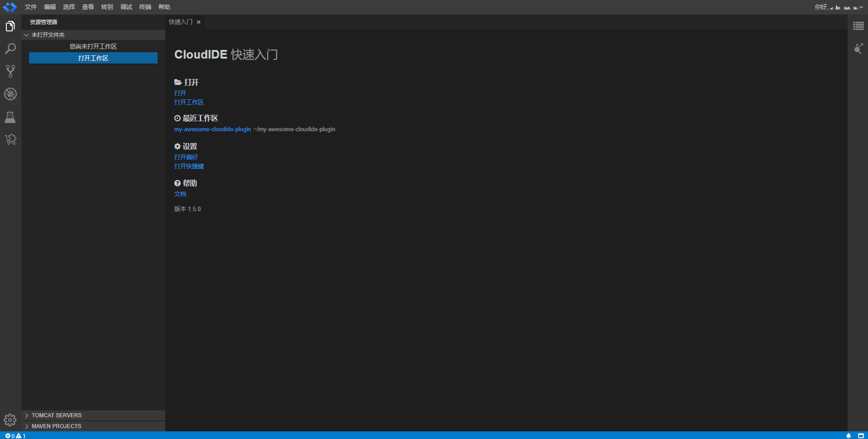This screenshot has height=439, width=868.
Task: Click the Debug icon in the activity bar
Action: click(x=10, y=94)
